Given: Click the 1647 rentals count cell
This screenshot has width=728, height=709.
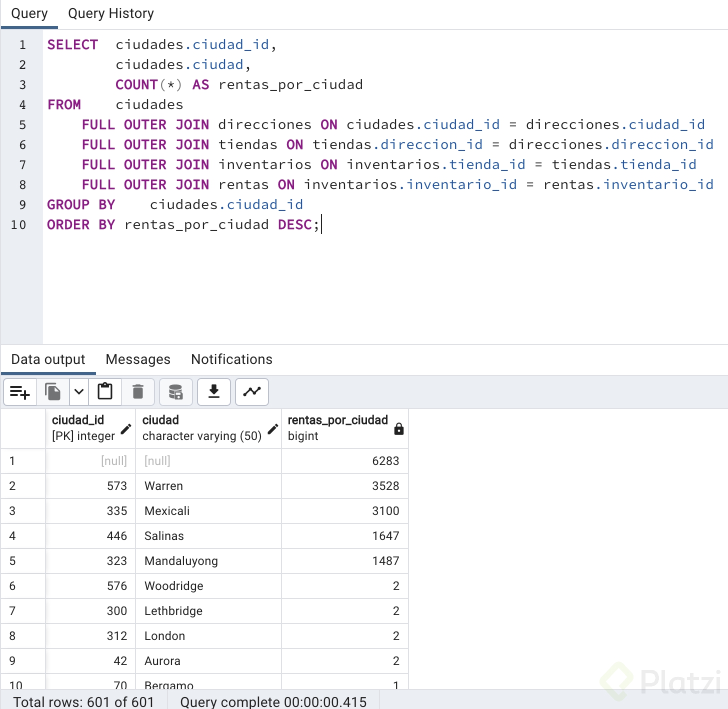Looking at the screenshot, I should [x=345, y=536].
